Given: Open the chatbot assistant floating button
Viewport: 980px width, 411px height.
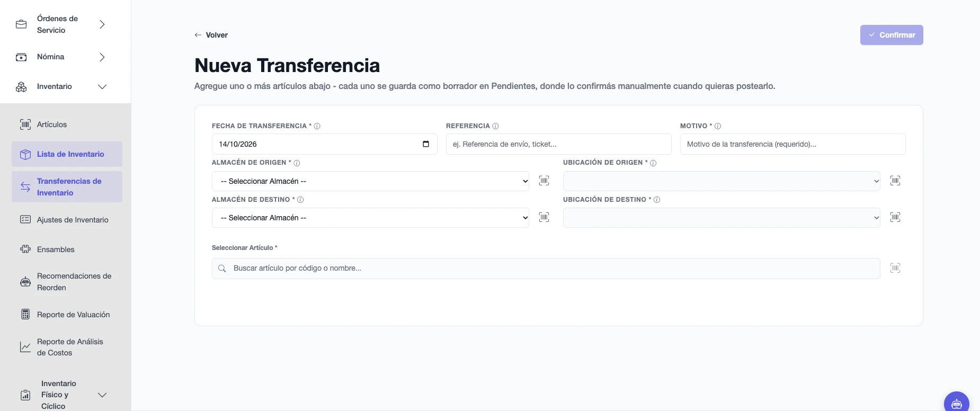Looking at the screenshot, I should pyautogui.click(x=957, y=404).
